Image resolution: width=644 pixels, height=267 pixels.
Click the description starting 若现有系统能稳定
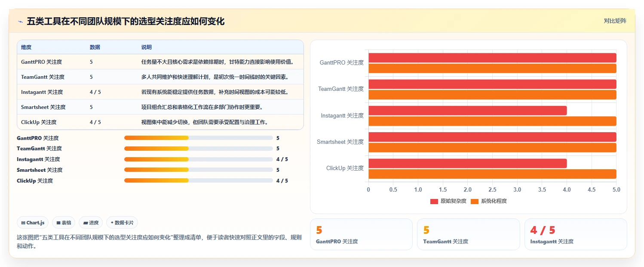pyautogui.click(x=215, y=92)
